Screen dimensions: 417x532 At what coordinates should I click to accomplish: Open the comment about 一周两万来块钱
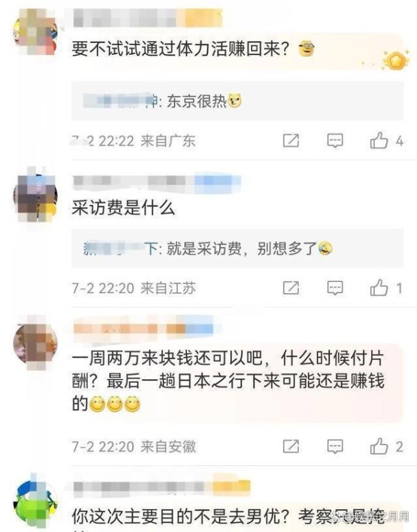(228, 381)
